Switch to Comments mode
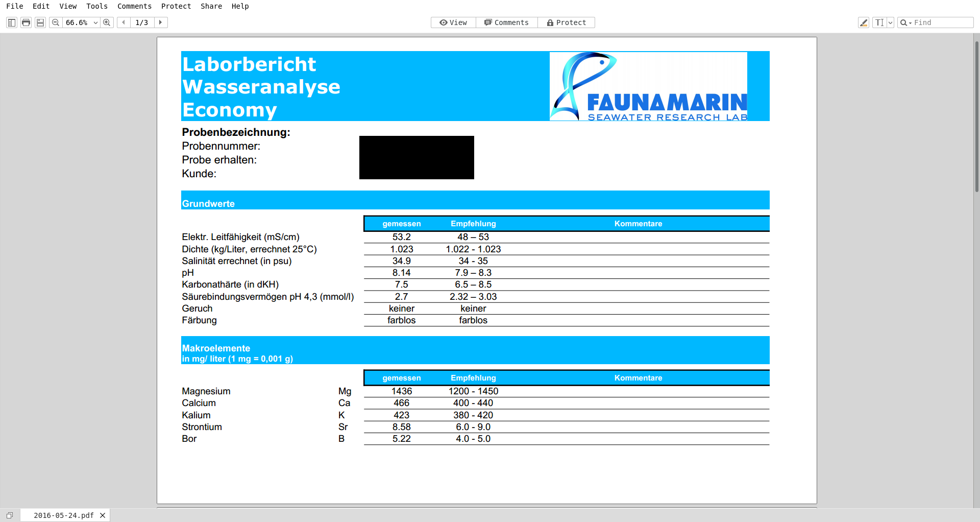Viewport: 980px width, 522px height. click(x=506, y=22)
